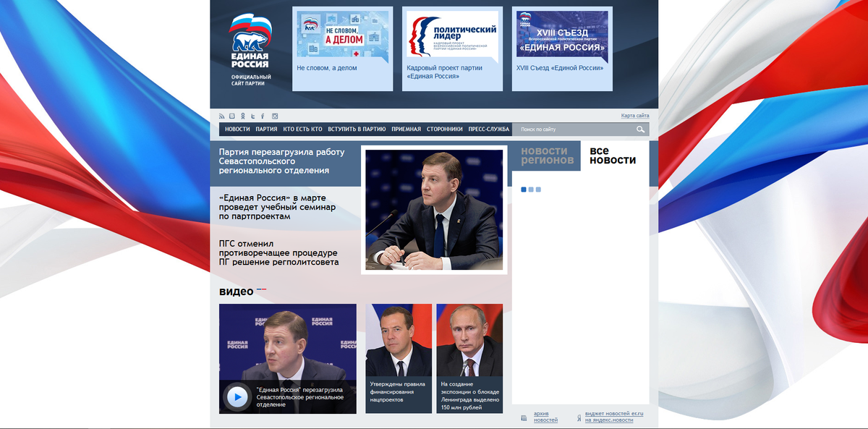Click the Yandex Я icon
868x429 pixels.
click(x=579, y=417)
